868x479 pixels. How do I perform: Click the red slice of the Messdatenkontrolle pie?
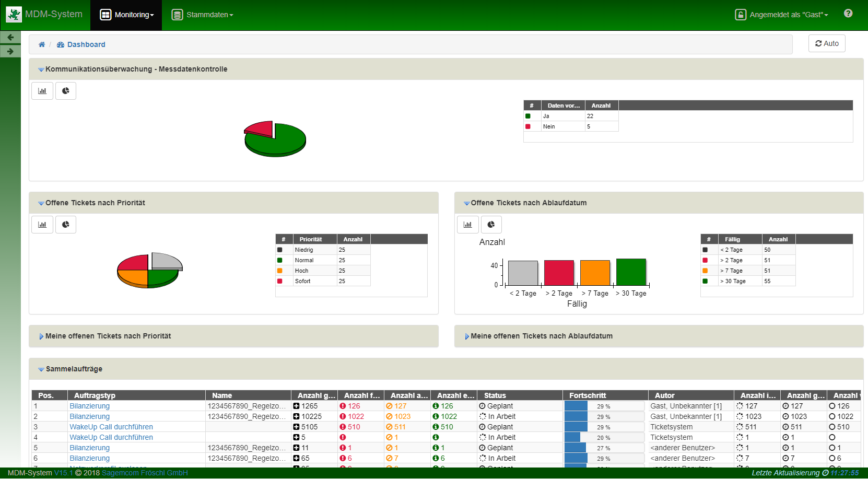(x=261, y=128)
